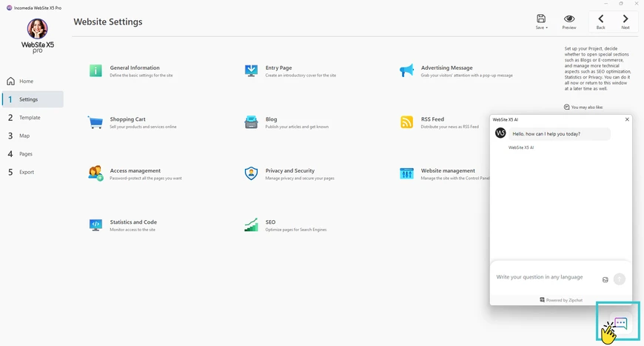The height and width of the screenshot is (346, 644).
Task: Open Website management control panel icon
Action: 406,173
